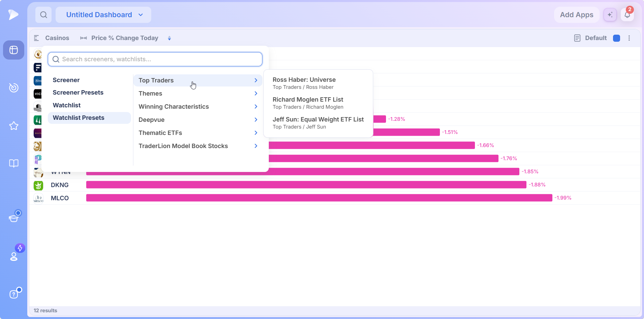Select the Watchlist Presets category
The image size is (644, 319).
point(89,118)
